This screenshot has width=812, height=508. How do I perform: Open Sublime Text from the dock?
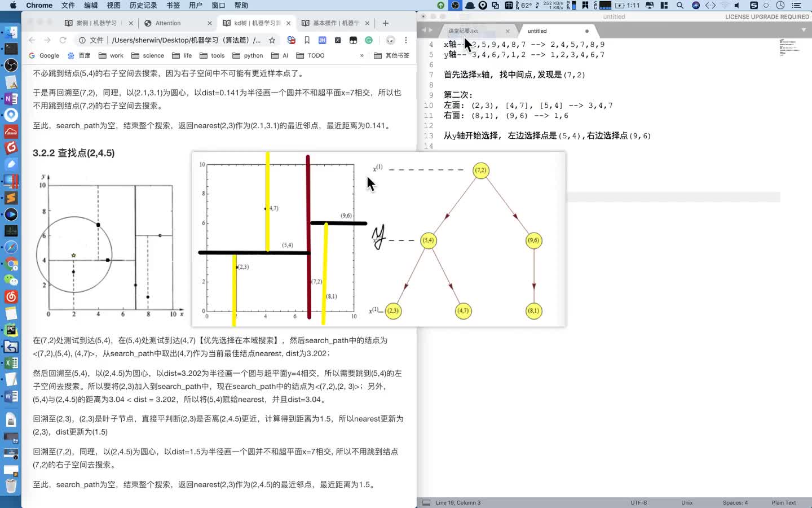click(x=11, y=198)
